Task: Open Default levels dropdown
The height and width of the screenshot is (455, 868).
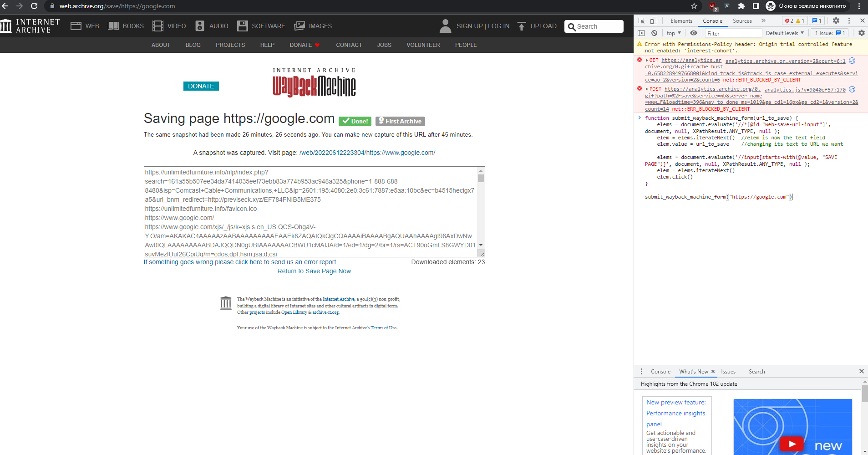Action: 785,33
